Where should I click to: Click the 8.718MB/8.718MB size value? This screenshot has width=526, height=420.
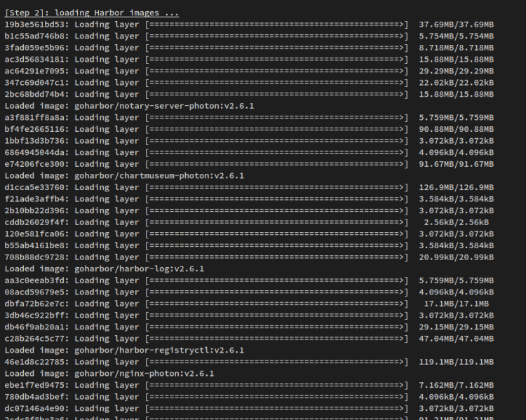457,48
